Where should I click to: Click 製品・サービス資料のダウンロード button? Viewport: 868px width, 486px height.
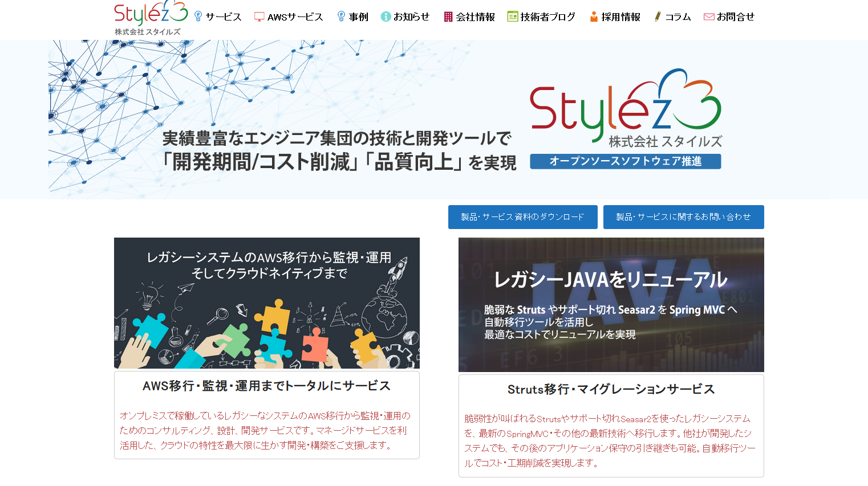[523, 217]
